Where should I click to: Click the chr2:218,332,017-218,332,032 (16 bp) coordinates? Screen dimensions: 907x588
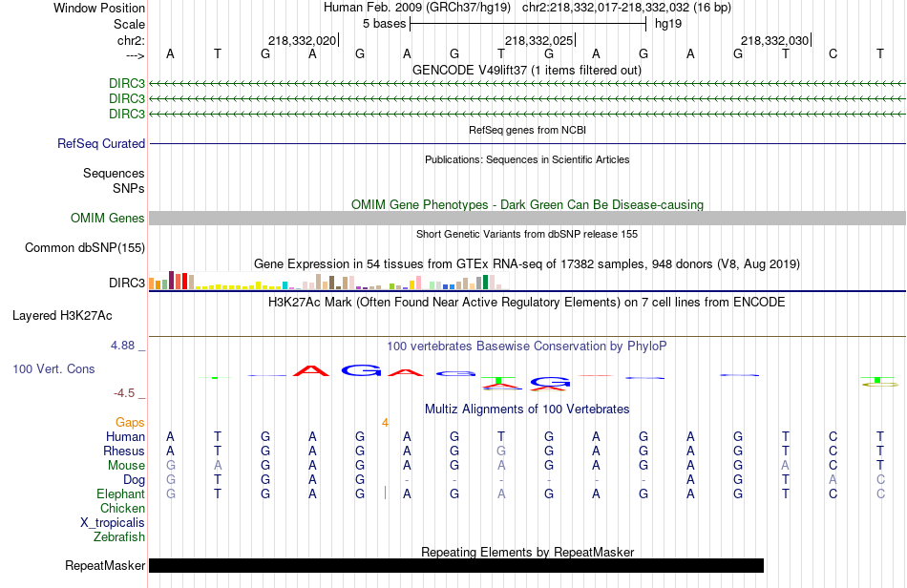pos(626,8)
